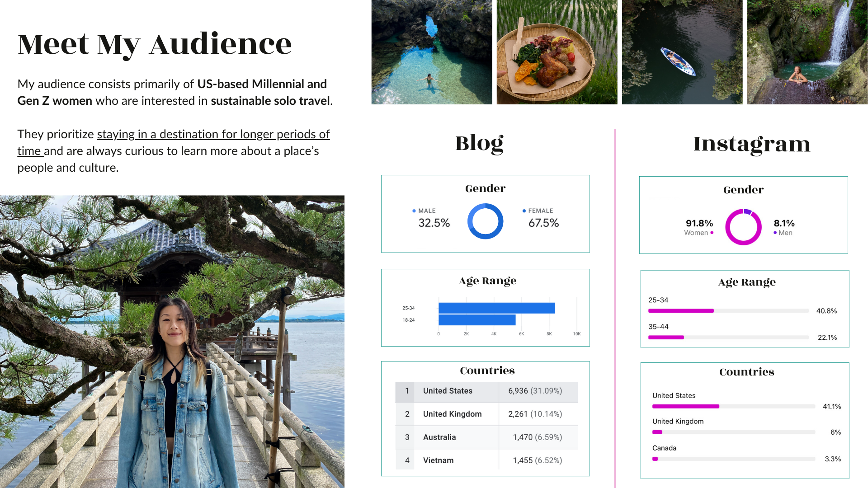Click the 18-24 blue bar in Blog chart
Image resolution: width=868 pixels, height=488 pixels.
[x=477, y=320]
